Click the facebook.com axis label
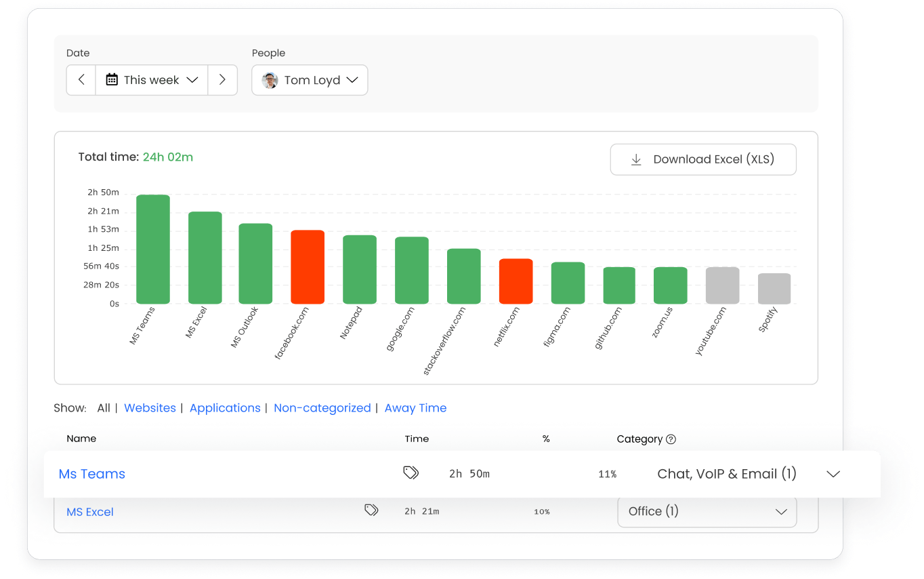This screenshot has height=579, width=924. click(292, 333)
